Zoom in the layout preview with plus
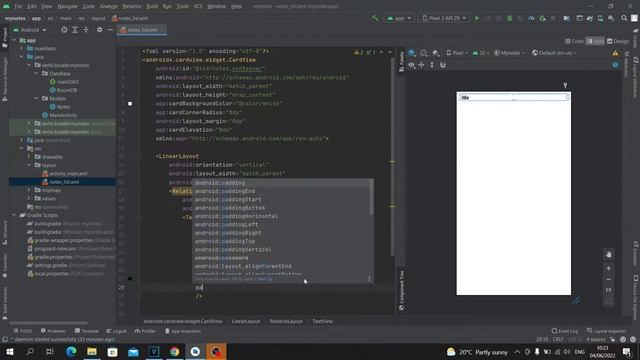 coord(609,269)
